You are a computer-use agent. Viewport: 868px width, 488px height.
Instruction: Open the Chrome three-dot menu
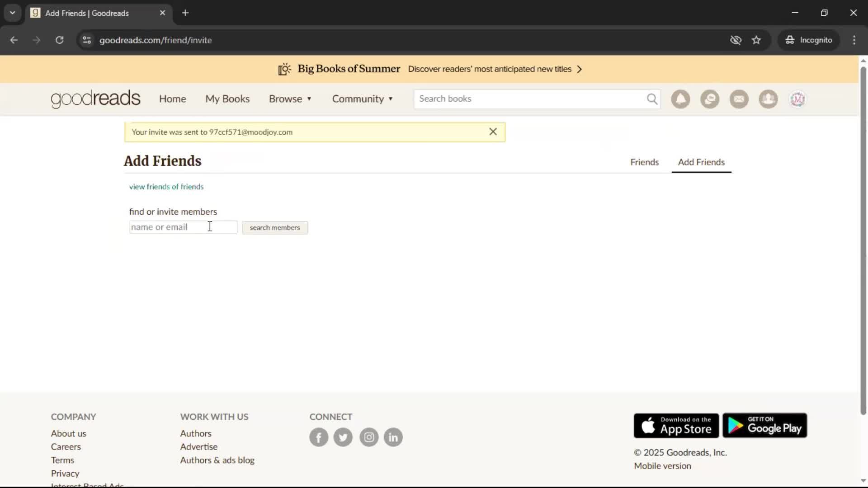click(x=854, y=40)
